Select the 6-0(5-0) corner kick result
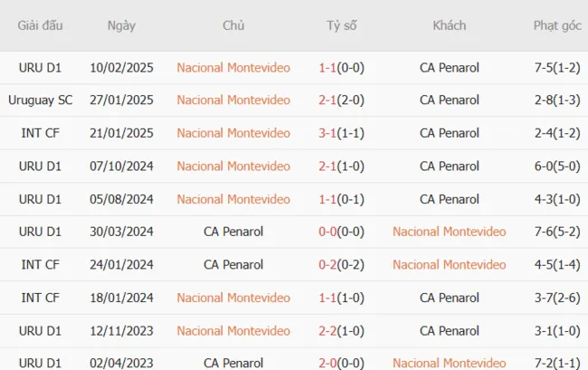The image size is (588, 370). (557, 166)
